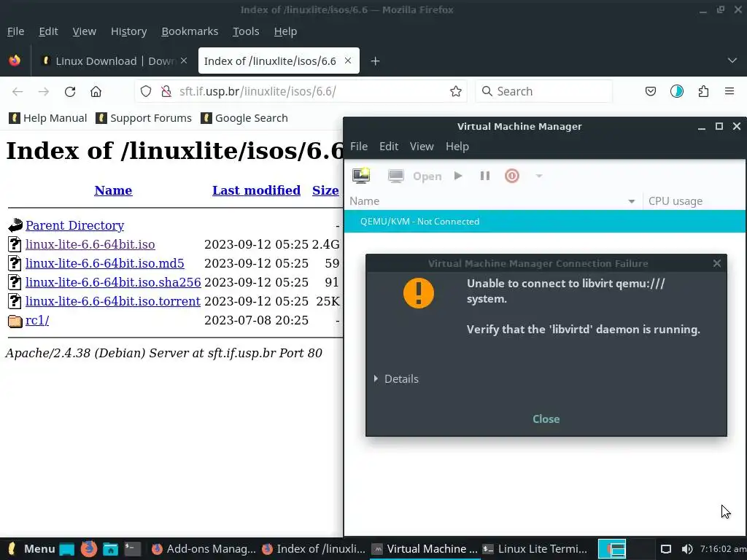The image size is (747, 560).
Task: Open the file manager taskbar launcher
Action: tap(111, 550)
